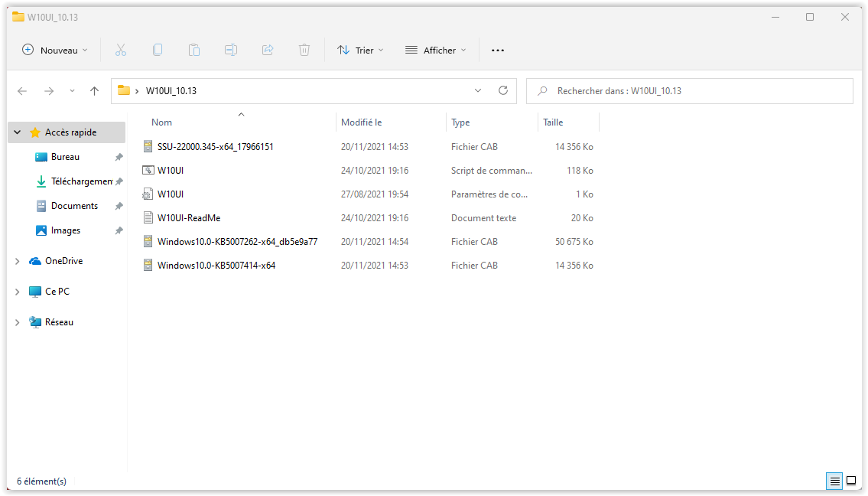868x496 pixels.
Task: Refresh the current folder view
Action: (x=503, y=90)
